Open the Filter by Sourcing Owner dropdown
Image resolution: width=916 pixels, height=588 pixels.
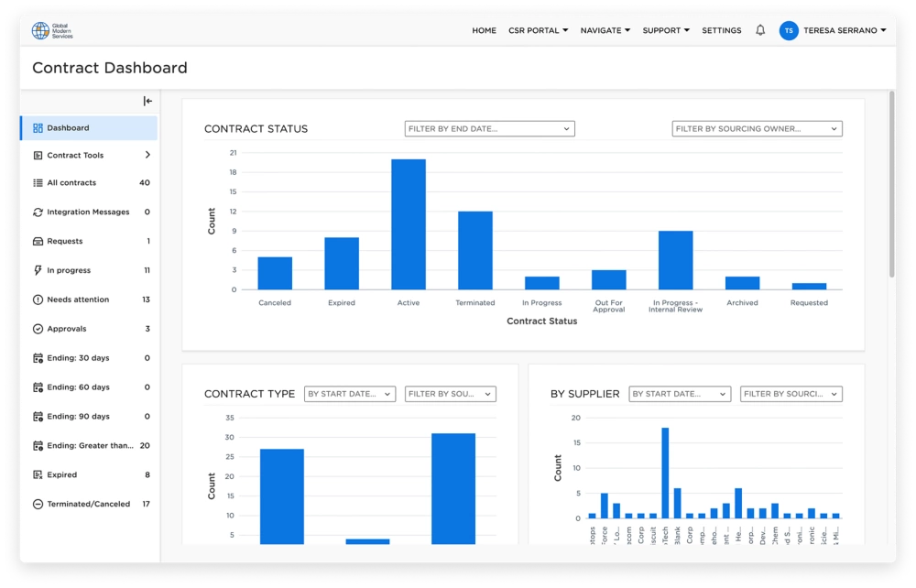click(756, 128)
